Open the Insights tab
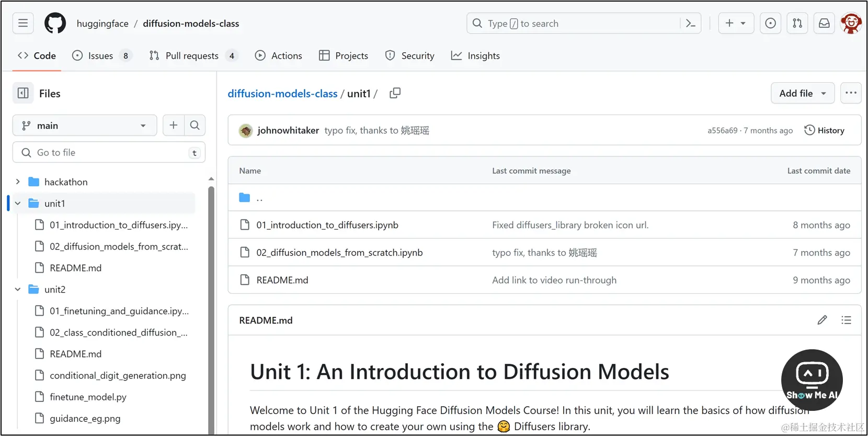This screenshot has height=436, width=868. pyautogui.click(x=475, y=55)
